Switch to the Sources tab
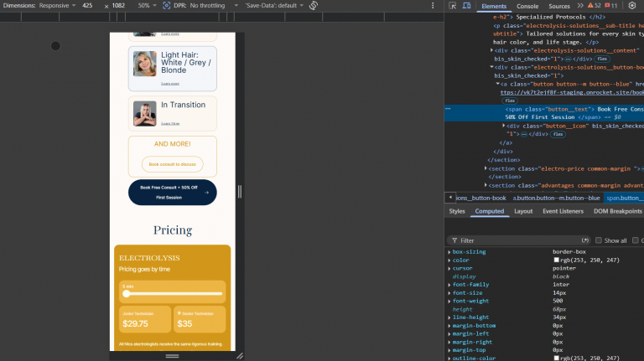Image resolution: width=644 pixels, height=361 pixels. click(559, 6)
